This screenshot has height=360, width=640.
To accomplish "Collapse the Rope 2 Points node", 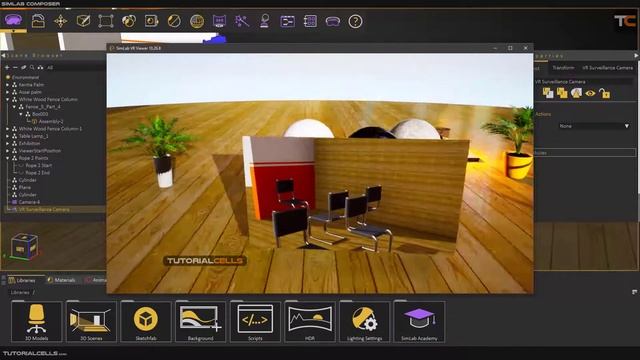I will (x=7, y=158).
